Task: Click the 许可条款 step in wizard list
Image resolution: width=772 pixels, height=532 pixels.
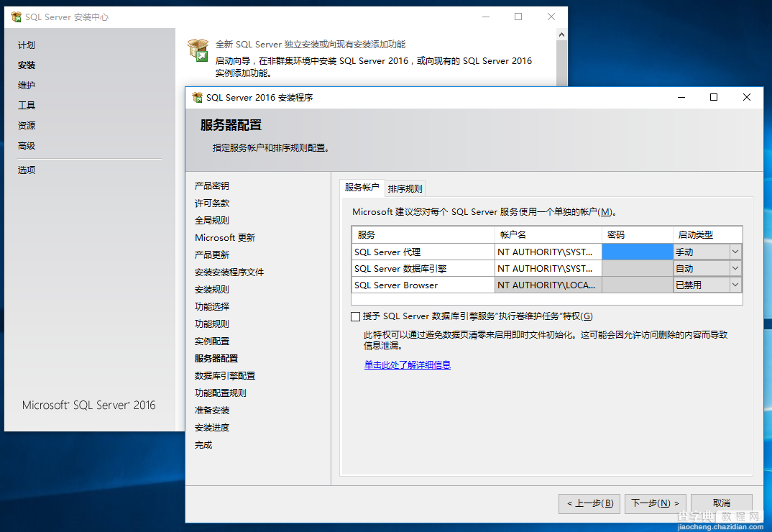Action: [x=212, y=203]
